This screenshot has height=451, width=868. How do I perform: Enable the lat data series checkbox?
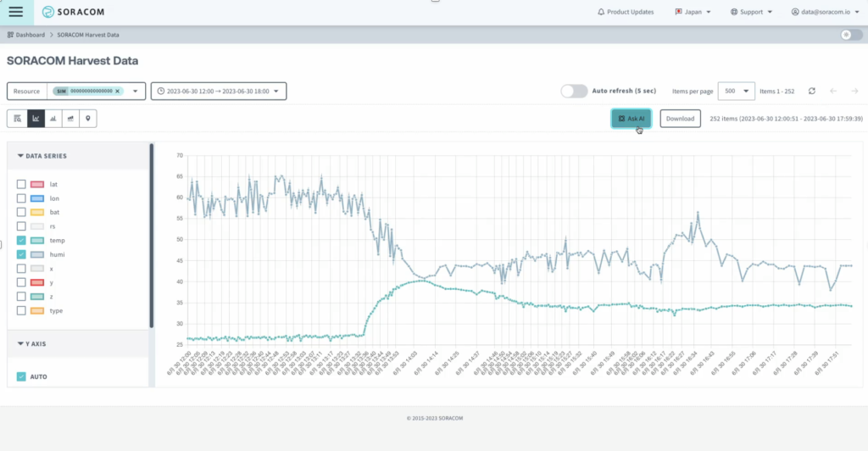coord(21,184)
